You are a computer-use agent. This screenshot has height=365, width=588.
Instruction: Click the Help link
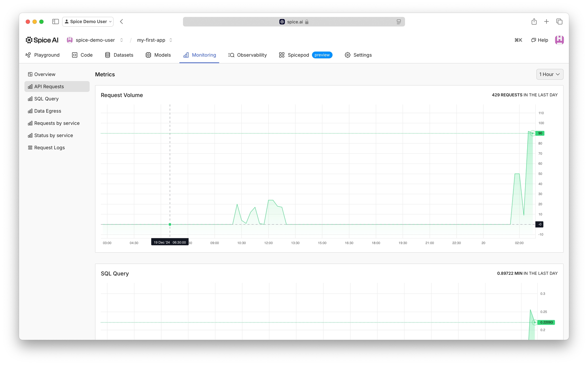tap(540, 40)
